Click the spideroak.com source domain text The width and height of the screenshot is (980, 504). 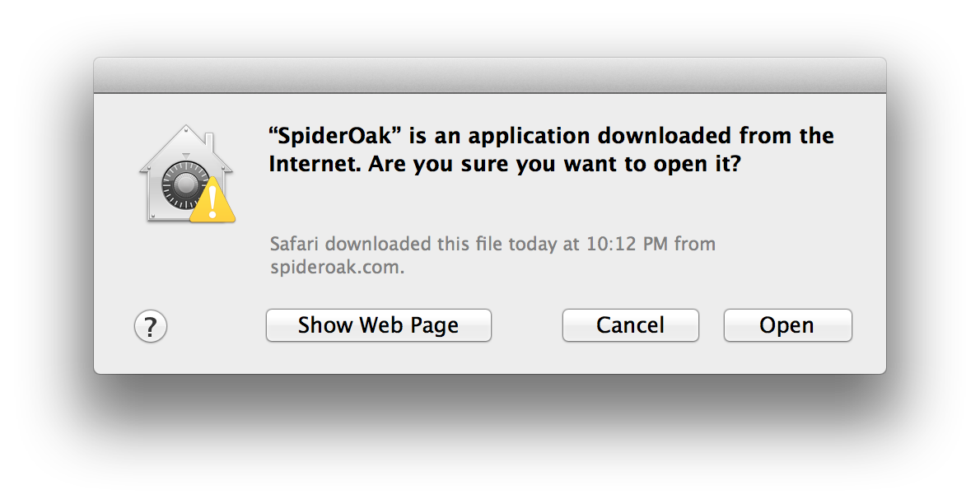point(335,267)
